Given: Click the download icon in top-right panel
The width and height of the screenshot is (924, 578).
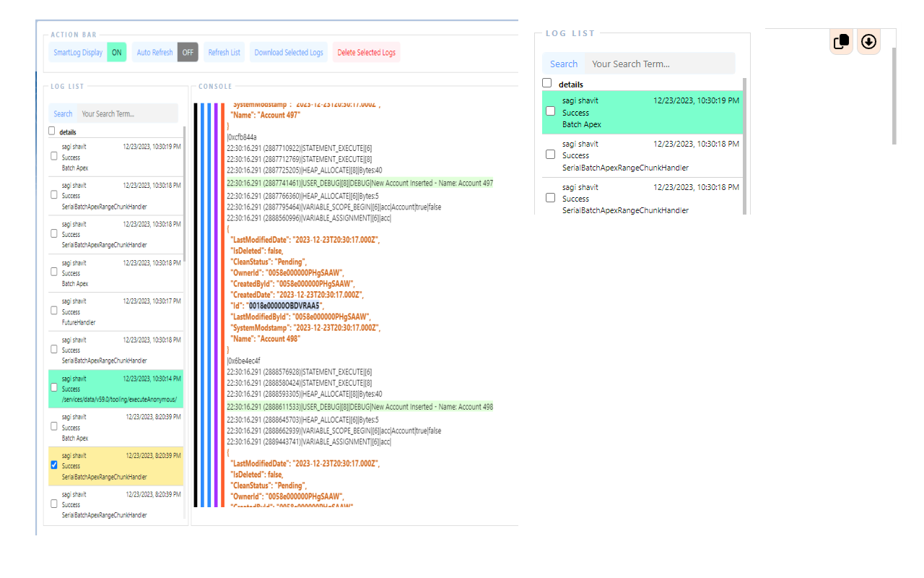Looking at the screenshot, I should [x=868, y=41].
